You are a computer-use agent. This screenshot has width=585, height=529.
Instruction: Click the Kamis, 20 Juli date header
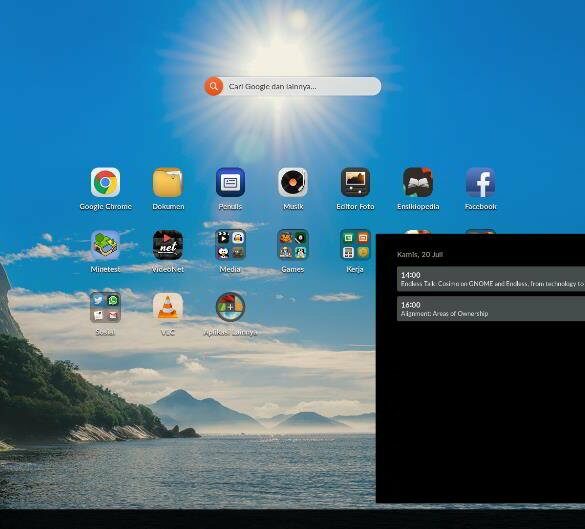[420, 254]
